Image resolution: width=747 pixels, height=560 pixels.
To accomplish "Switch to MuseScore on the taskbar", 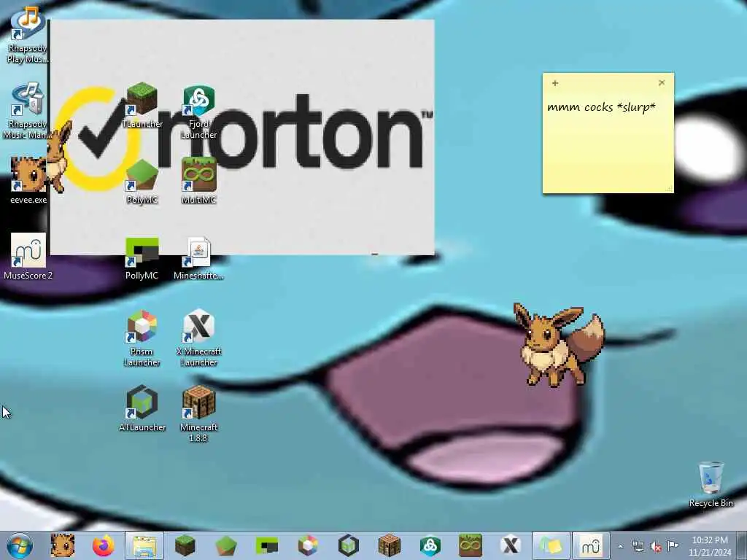I will click(x=591, y=545).
